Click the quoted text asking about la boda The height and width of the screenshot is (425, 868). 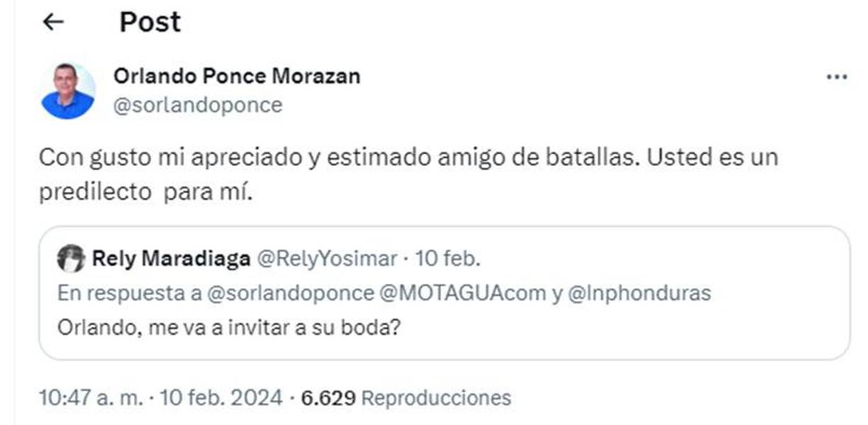pos(228,327)
